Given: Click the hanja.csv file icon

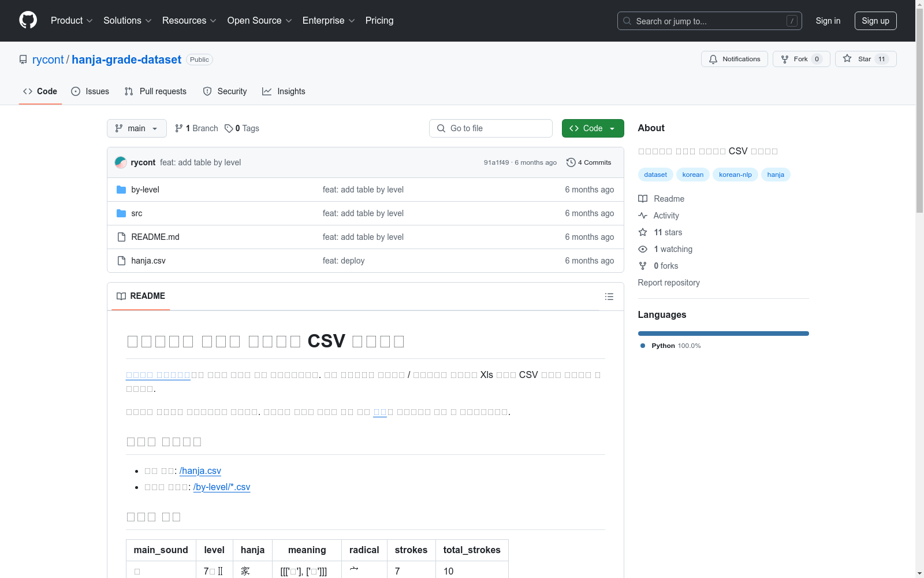Looking at the screenshot, I should tap(121, 261).
